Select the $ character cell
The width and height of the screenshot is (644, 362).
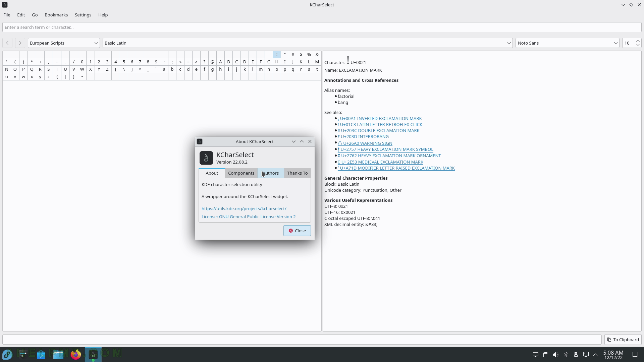click(301, 54)
